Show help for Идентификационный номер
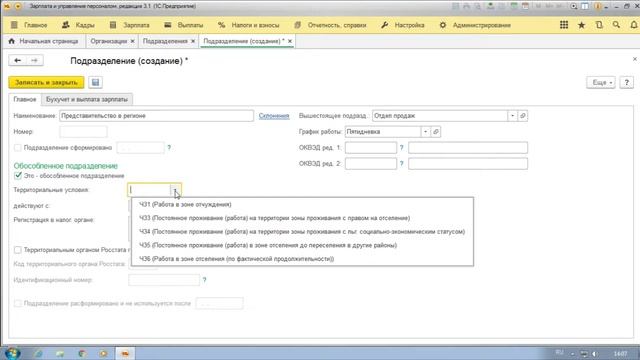This screenshot has width=640, height=360. pos(204,280)
